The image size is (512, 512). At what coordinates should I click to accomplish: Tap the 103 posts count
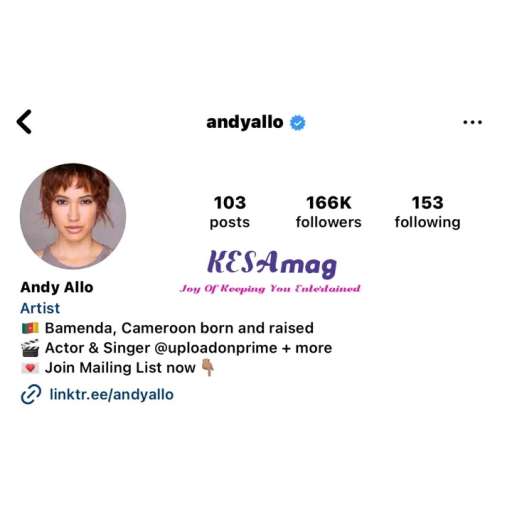[230, 212]
